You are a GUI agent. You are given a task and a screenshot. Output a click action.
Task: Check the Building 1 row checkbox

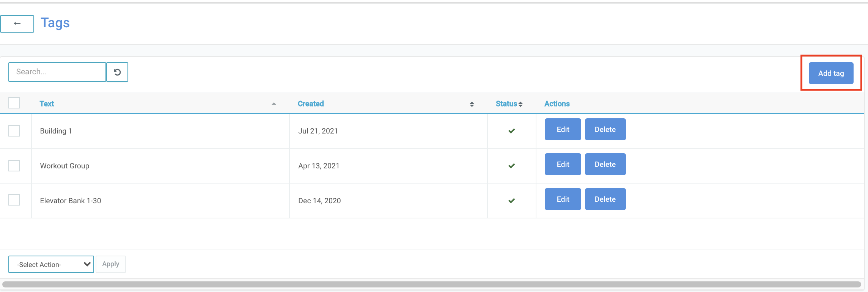(14, 131)
